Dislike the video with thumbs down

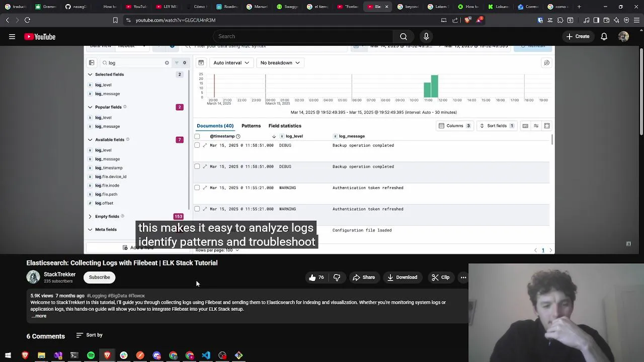(337, 278)
